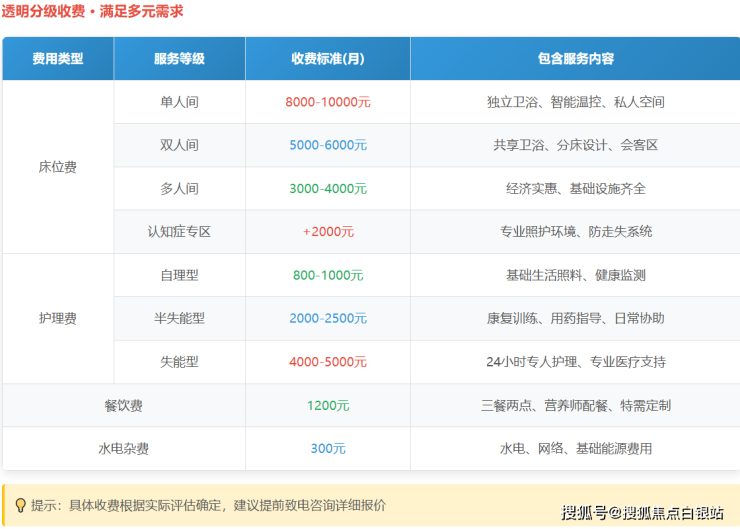Select the 床位费 category cell
This screenshot has width=740, height=529.
(58, 167)
